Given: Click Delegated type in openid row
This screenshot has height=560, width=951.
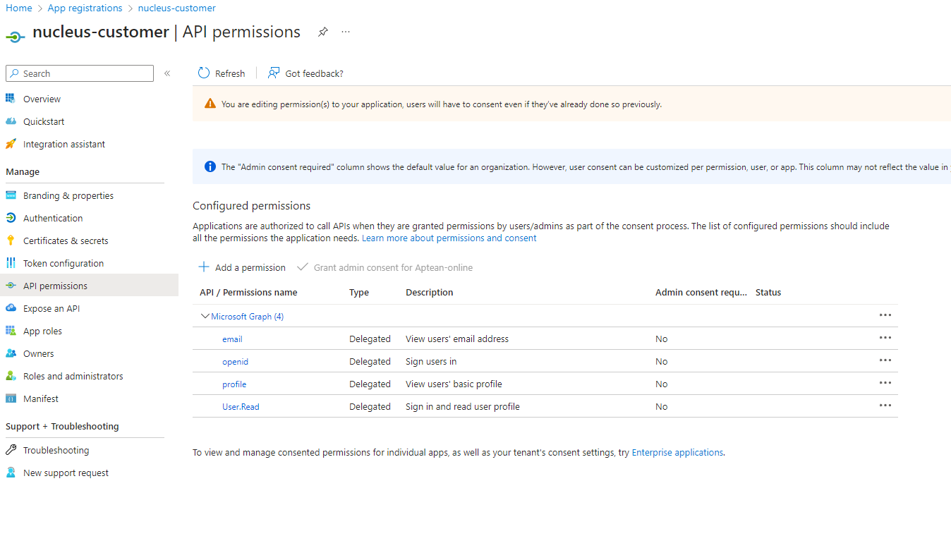Looking at the screenshot, I should point(370,362).
